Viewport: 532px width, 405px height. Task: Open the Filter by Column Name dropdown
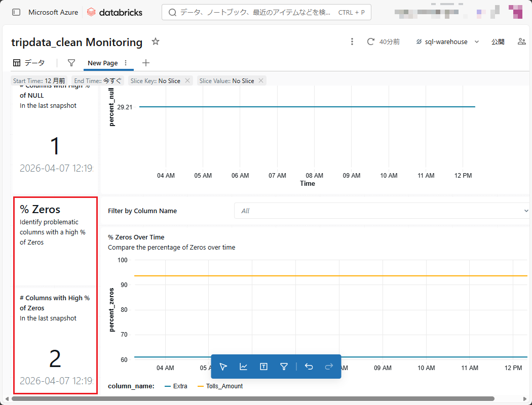pyautogui.click(x=381, y=211)
